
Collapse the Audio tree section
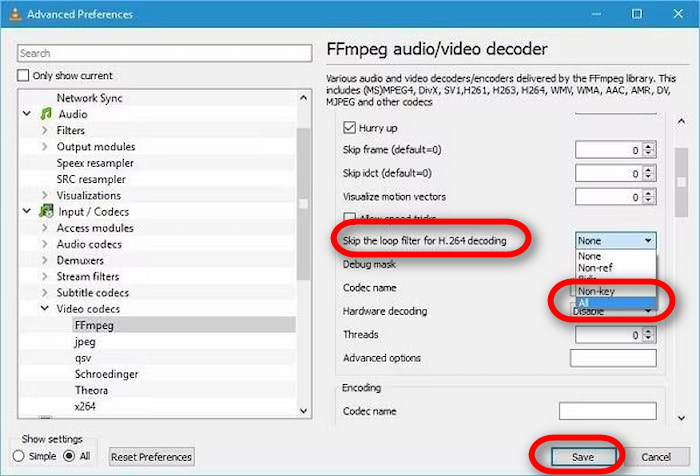(x=27, y=114)
